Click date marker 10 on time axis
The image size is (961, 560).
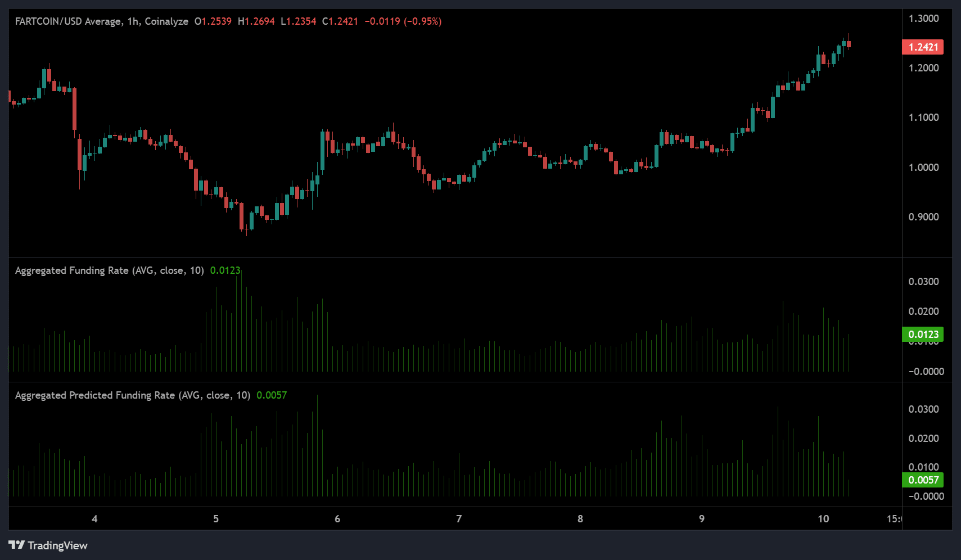tap(823, 519)
